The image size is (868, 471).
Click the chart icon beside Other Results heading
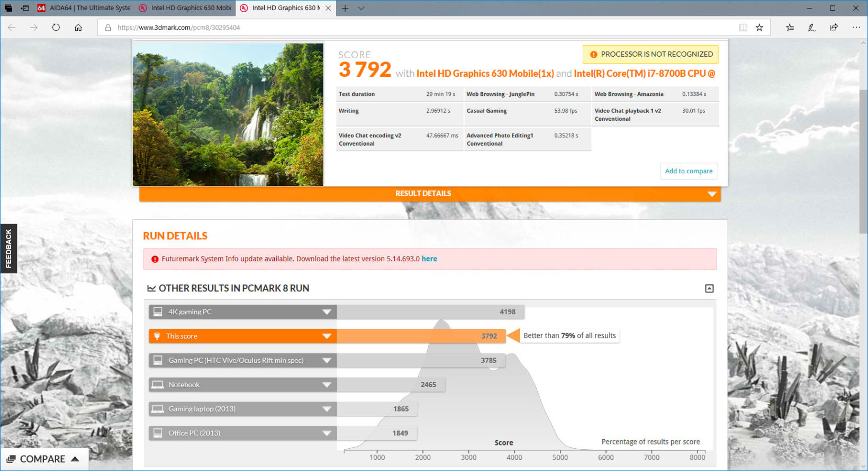pyautogui.click(x=151, y=288)
